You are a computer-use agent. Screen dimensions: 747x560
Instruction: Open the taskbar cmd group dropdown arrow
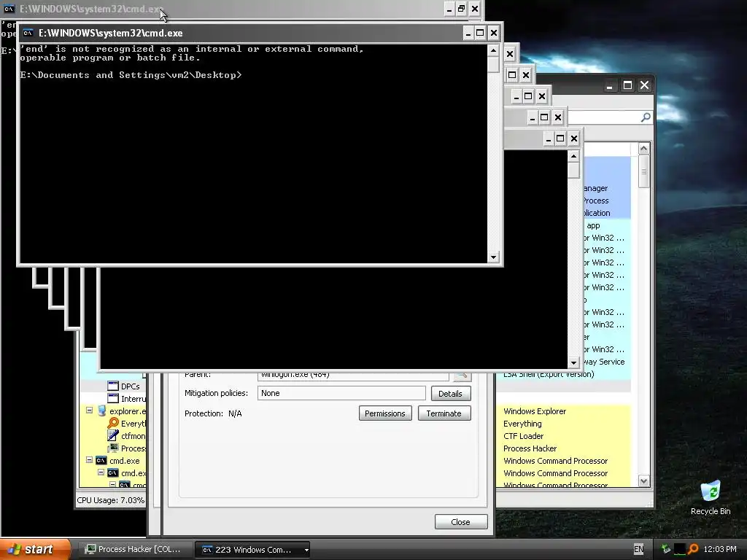coord(306,550)
